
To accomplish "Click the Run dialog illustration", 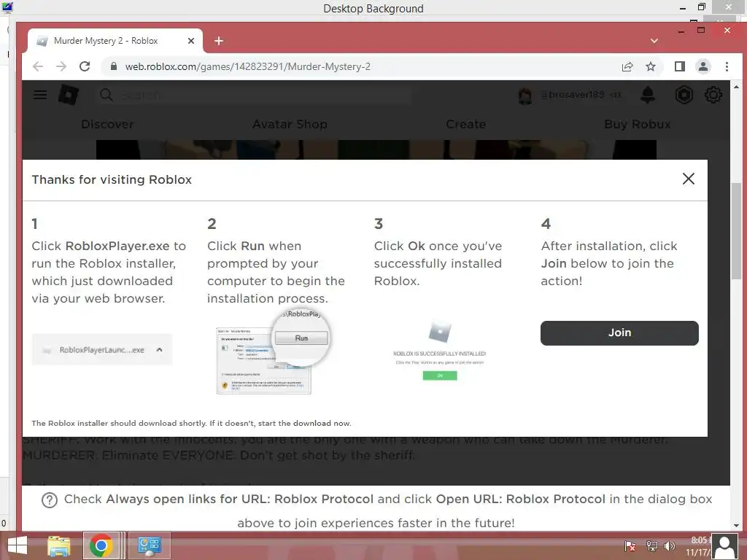I will point(273,352).
